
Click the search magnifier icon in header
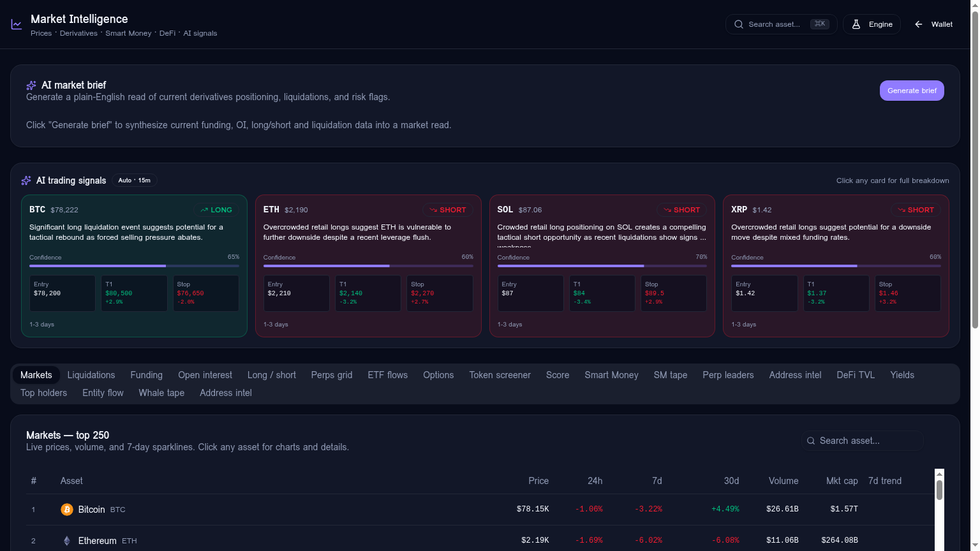coord(739,24)
